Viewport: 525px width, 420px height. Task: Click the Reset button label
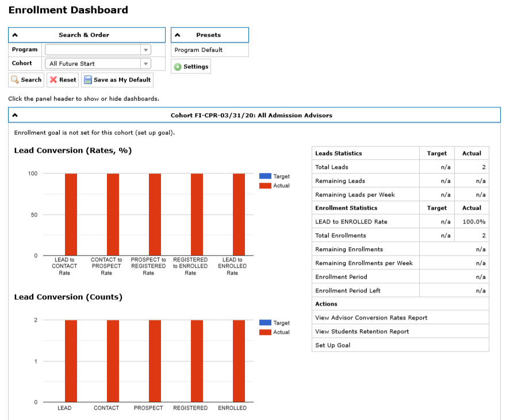68,80
